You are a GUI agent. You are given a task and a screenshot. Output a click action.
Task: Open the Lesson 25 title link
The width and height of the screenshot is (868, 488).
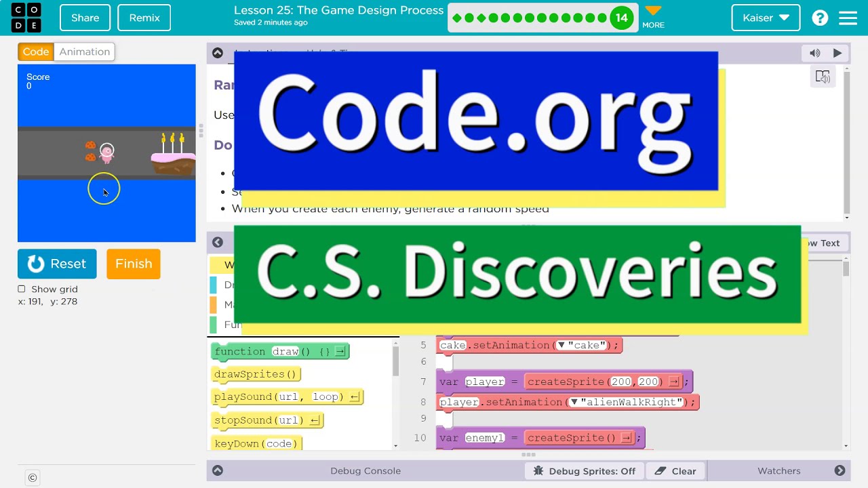(x=338, y=10)
